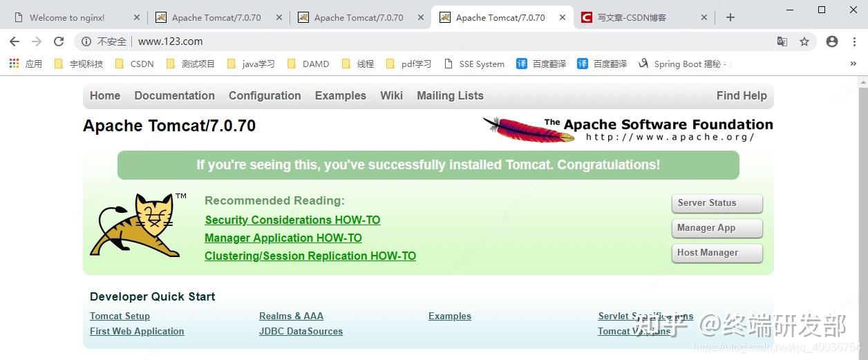This screenshot has width=868, height=360.
Task: Open Documentation in the Tomcat nav bar
Action: [x=174, y=96]
